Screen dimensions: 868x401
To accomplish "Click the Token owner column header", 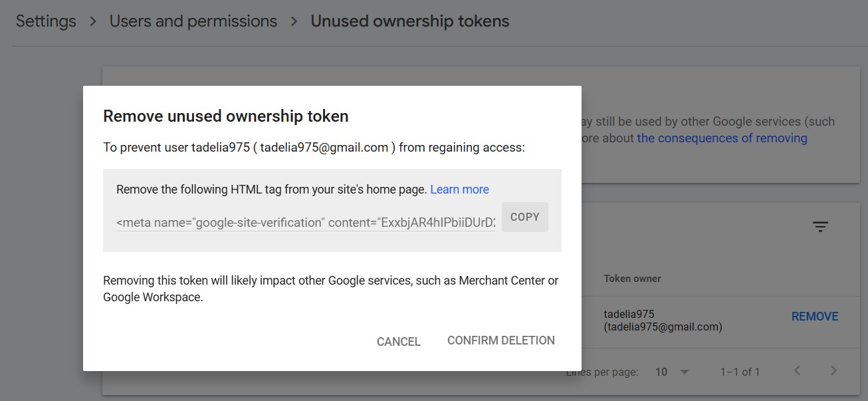I will (632, 279).
